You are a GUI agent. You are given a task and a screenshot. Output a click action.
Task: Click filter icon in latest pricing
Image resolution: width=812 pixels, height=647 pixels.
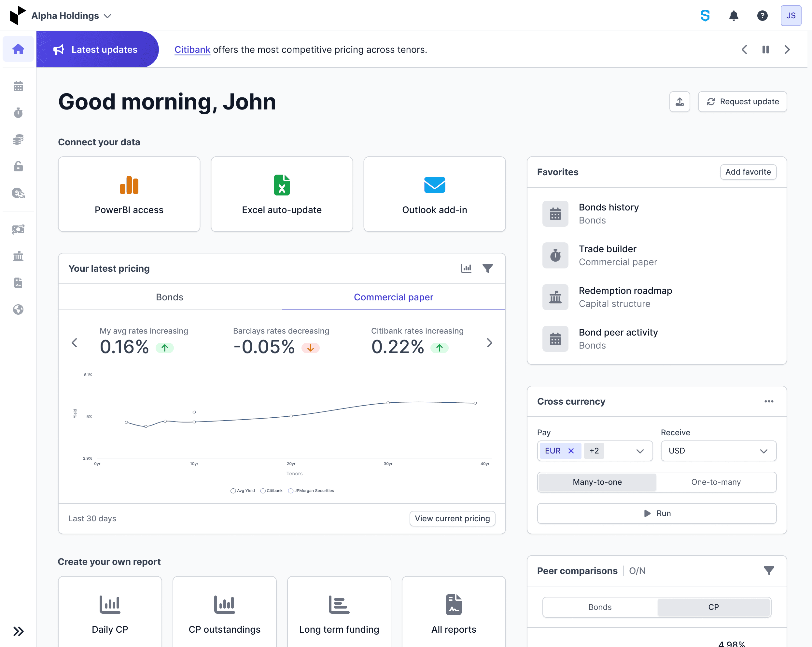tap(488, 268)
